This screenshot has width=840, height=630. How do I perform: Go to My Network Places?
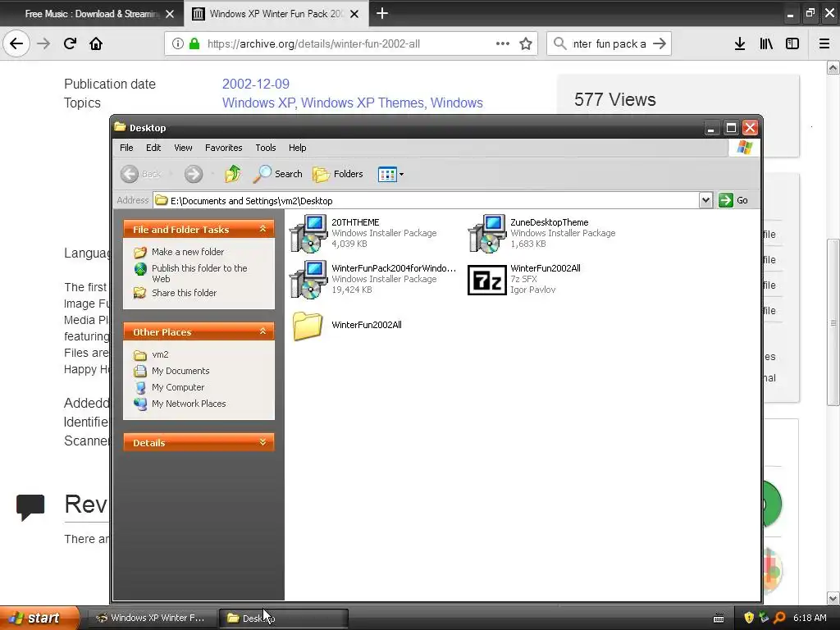pyautogui.click(x=189, y=404)
